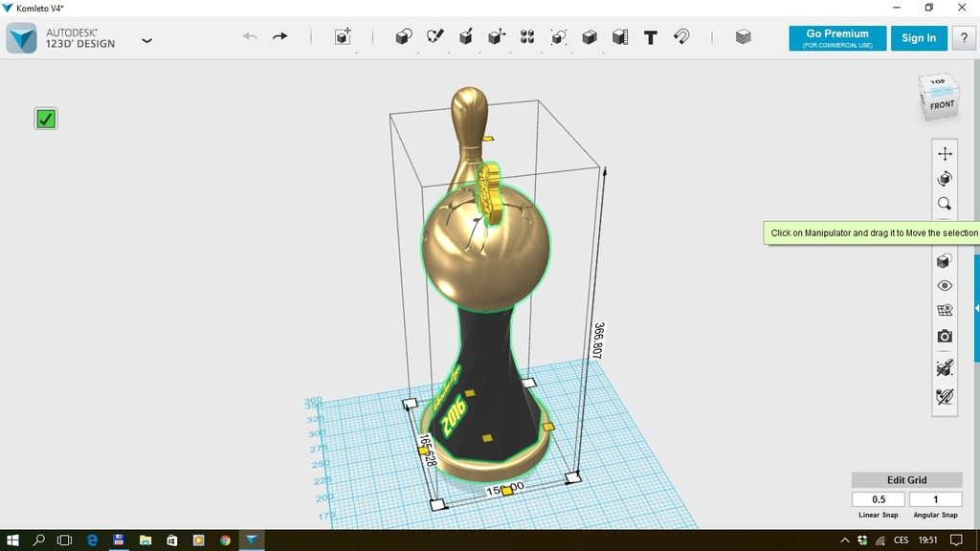This screenshot has height=551, width=980.
Task: Toggle grid visibility in navigation bar
Action: click(x=945, y=311)
